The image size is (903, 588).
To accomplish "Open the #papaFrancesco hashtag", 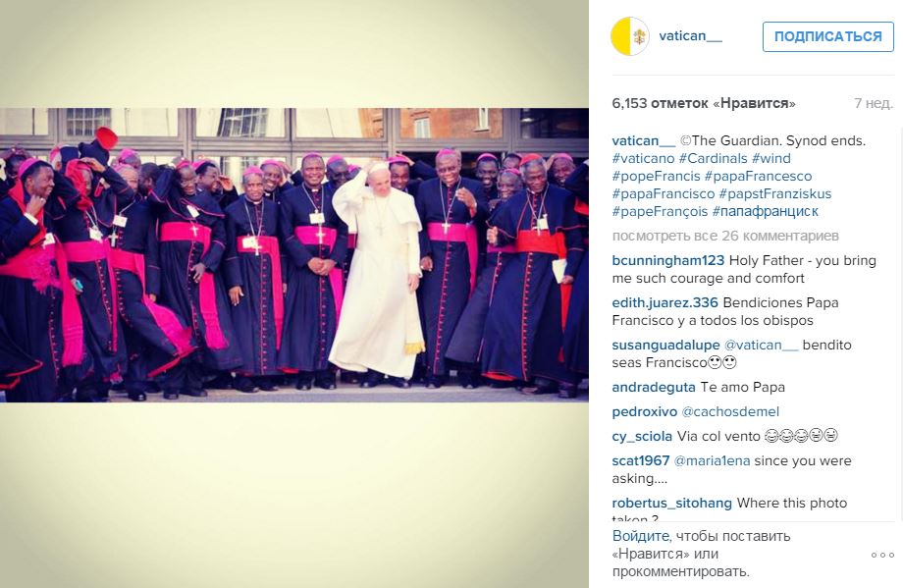I will (758, 177).
